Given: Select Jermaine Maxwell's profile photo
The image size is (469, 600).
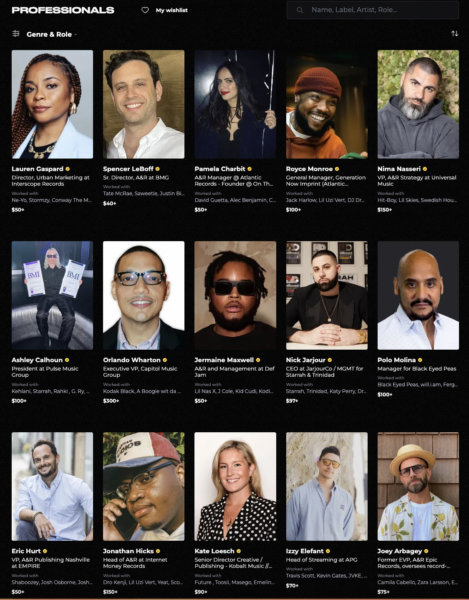Looking at the screenshot, I should [x=235, y=295].
